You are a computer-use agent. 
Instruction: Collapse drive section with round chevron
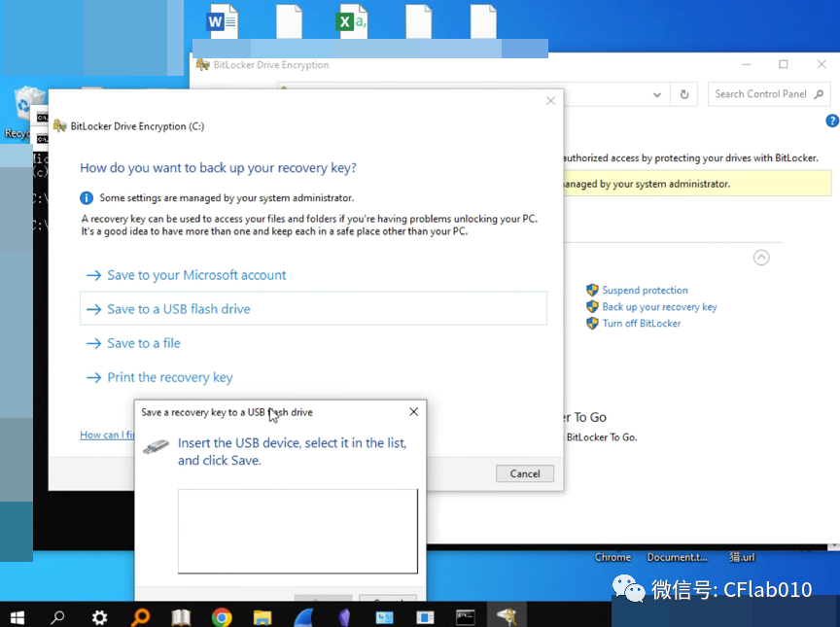(761, 258)
